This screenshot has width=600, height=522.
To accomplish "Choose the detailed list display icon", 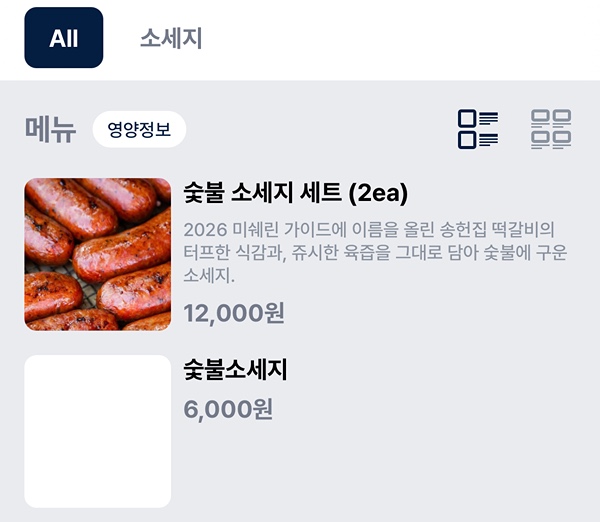I will [478, 130].
